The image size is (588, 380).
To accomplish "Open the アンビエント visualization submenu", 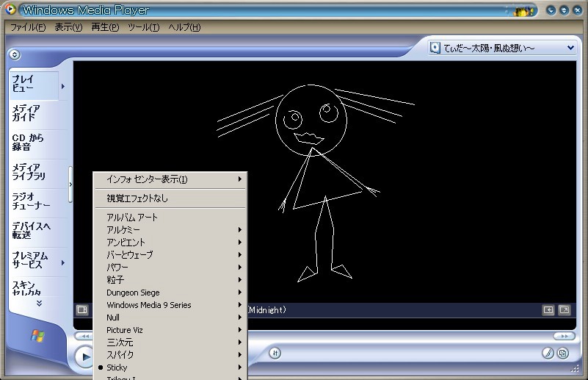I will click(170, 243).
